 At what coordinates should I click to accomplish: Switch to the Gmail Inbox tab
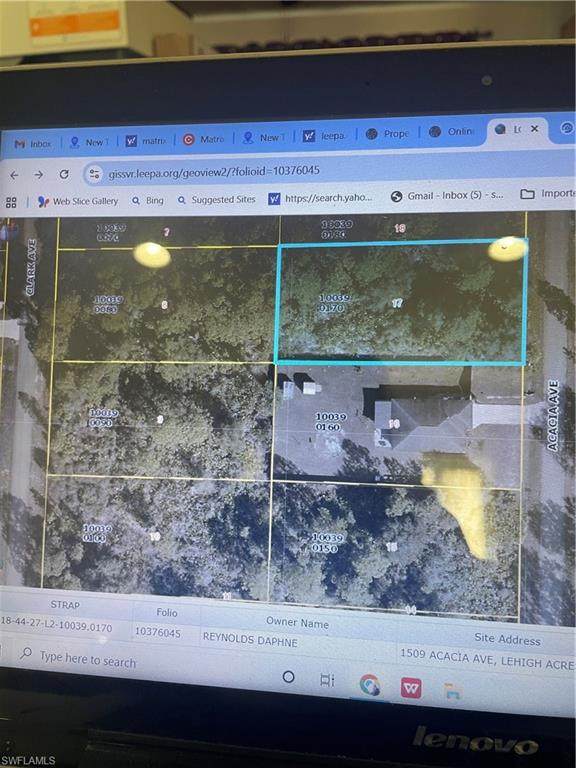click(x=33, y=144)
